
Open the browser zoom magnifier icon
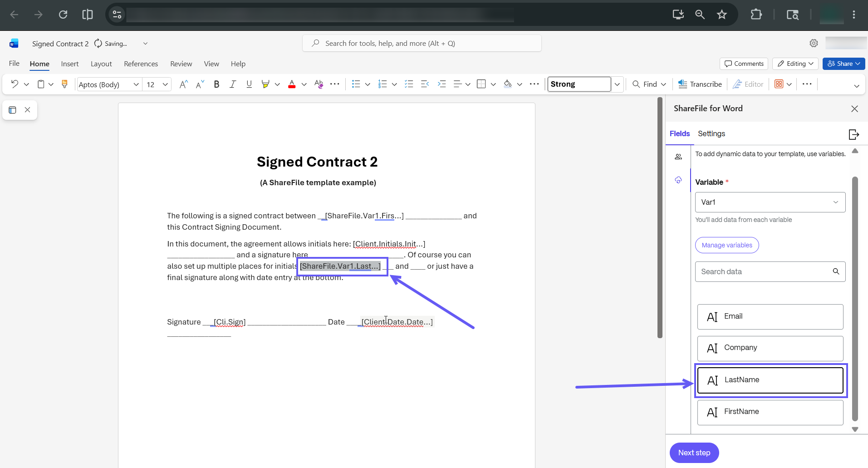[700, 15]
